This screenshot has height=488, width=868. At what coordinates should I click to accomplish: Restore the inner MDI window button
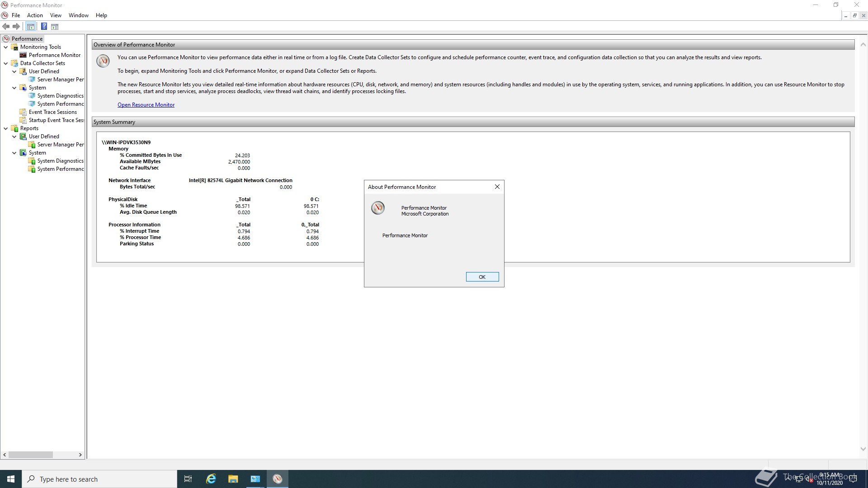click(854, 15)
